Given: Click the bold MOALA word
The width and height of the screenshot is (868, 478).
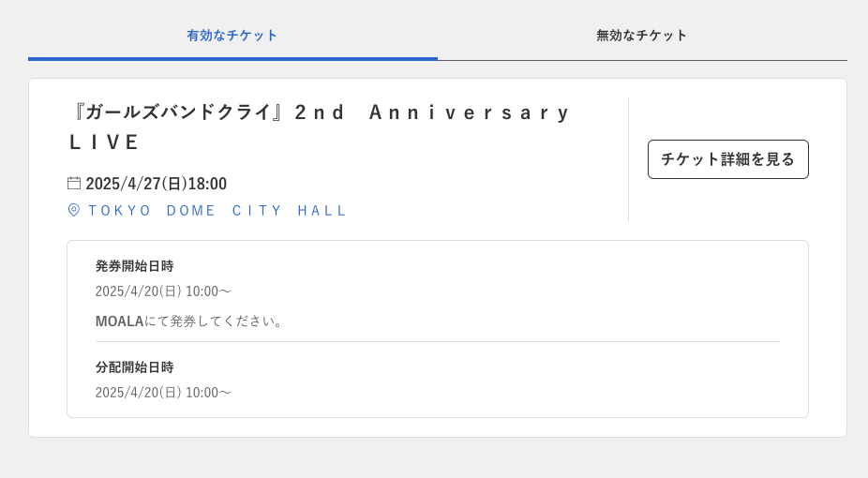Looking at the screenshot, I should pyautogui.click(x=120, y=321).
